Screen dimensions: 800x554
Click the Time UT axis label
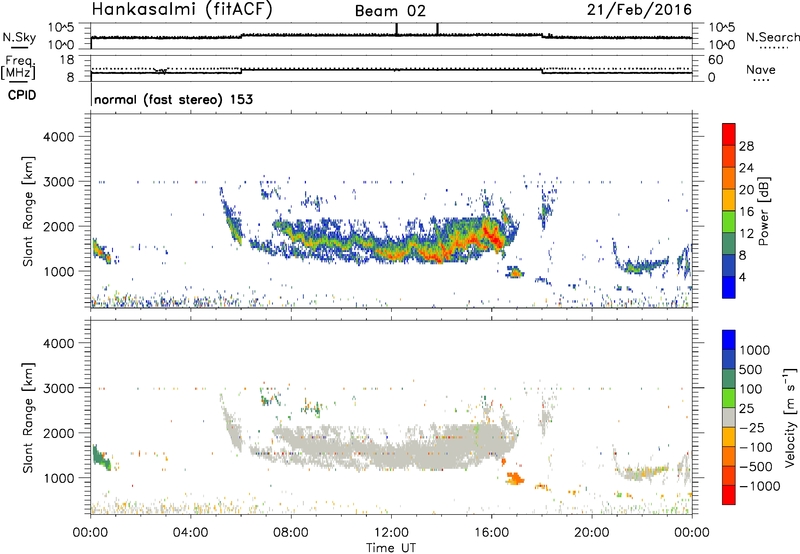(391, 548)
